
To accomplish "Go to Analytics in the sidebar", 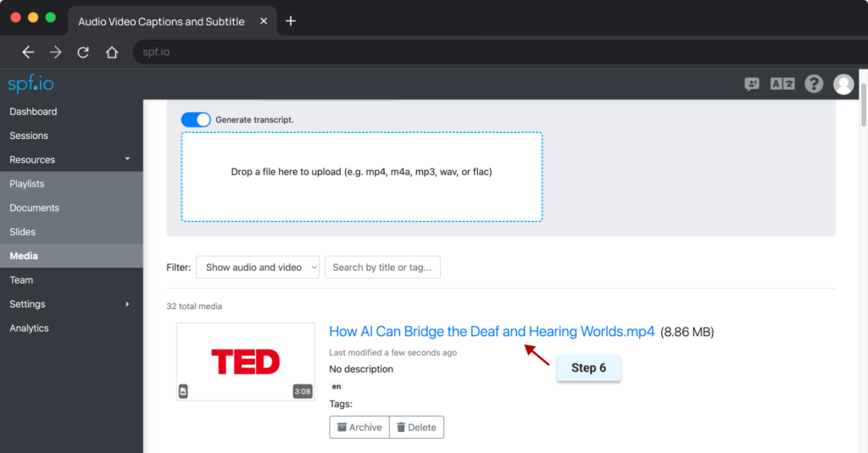I will tap(30, 329).
